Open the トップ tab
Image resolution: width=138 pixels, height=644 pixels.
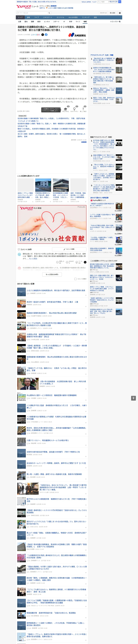(x=20, y=17)
